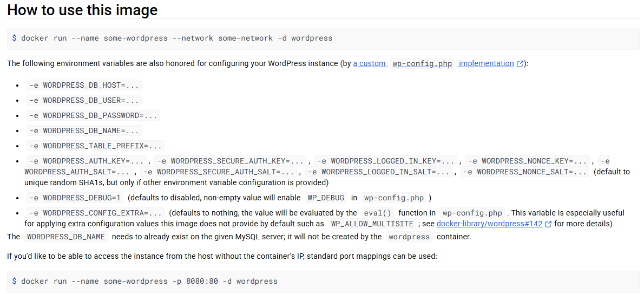
Task: Select '-e WORDPRESS_NONCE_SALT=...' code snippet
Action: tap(525, 172)
